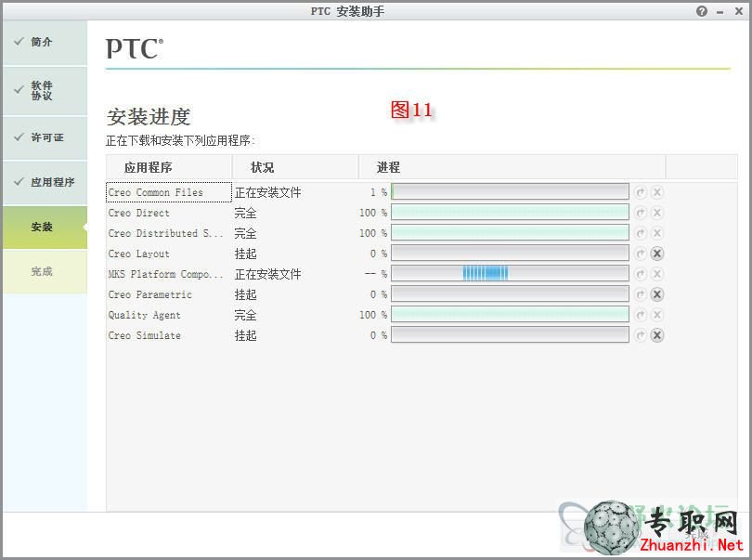Click 完全 status of Quality Agent

point(245,315)
